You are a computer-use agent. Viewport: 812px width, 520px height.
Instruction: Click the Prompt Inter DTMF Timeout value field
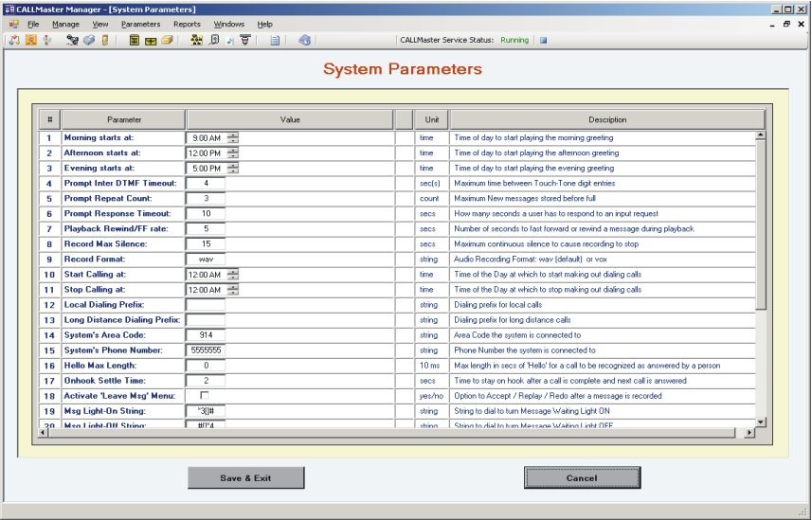[x=206, y=184]
